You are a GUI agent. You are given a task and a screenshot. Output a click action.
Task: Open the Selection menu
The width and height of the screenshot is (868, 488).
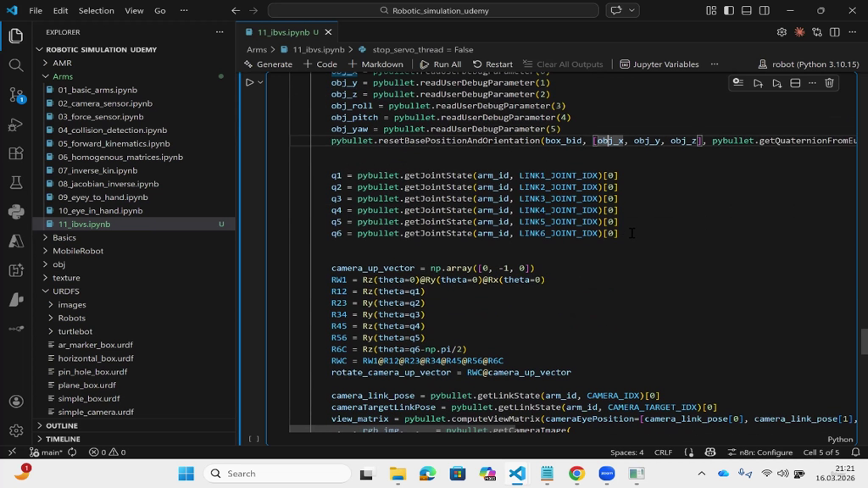pyautogui.click(x=97, y=10)
